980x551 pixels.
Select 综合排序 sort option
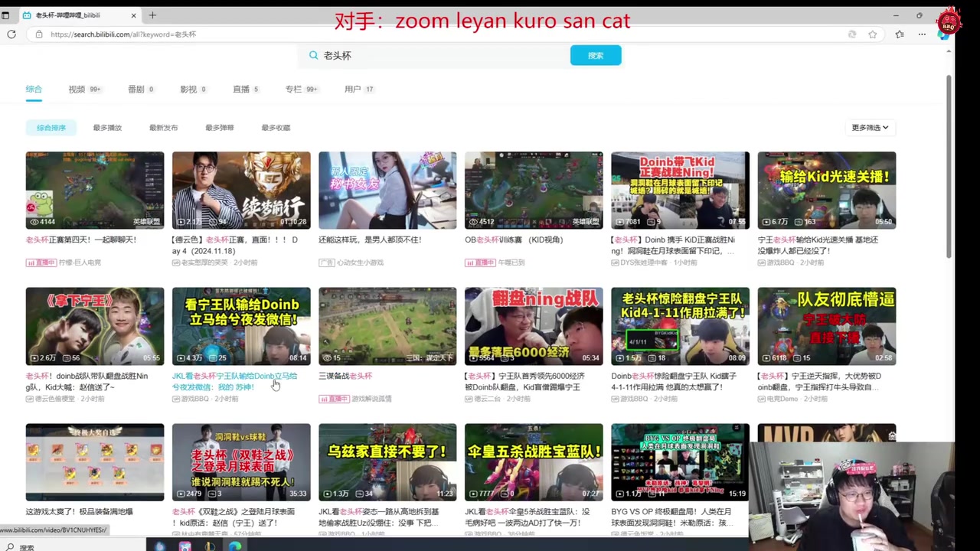[51, 128]
